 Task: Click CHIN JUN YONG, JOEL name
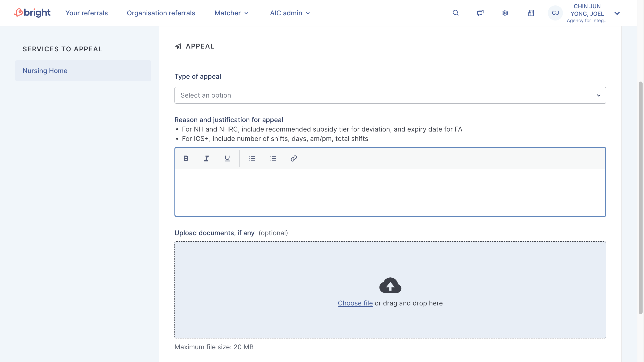point(587,10)
